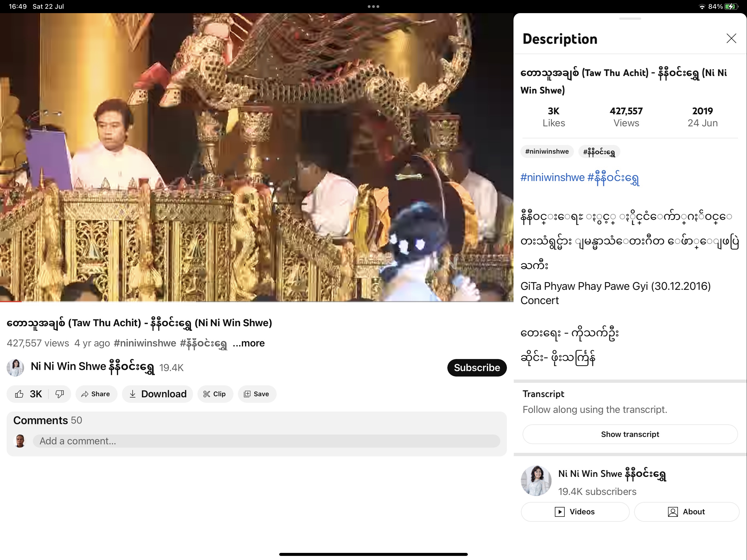The height and width of the screenshot is (560, 747).
Task: Open channel About from description panel
Action: pyautogui.click(x=686, y=512)
